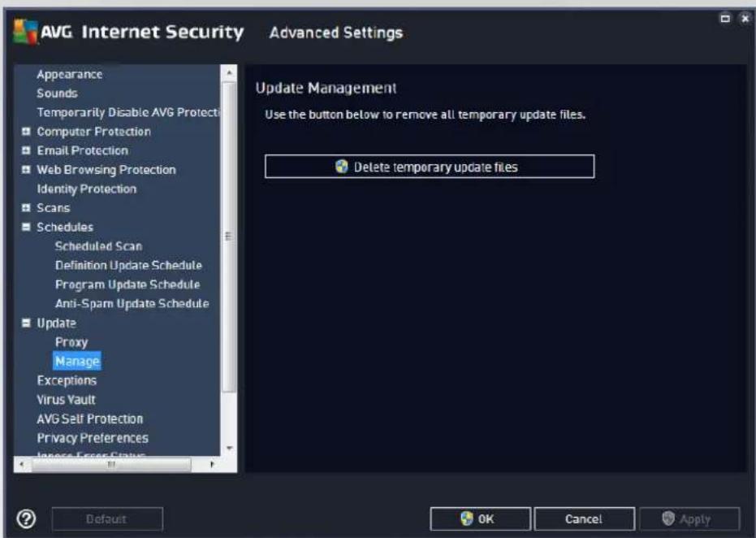Select Scans label in tree
756x538 pixels.
click(53, 208)
